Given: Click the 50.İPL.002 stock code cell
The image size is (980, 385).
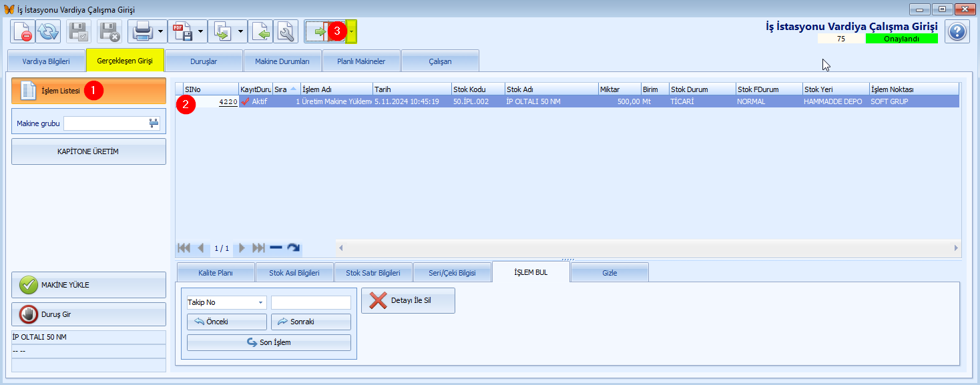Looking at the screenshot, I should click(x=478, y=101).
